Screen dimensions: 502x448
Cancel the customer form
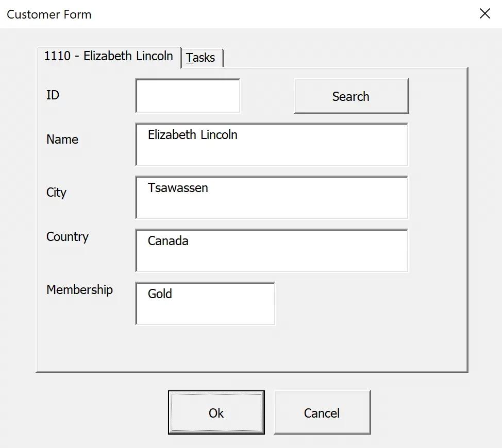click(322, 412)
